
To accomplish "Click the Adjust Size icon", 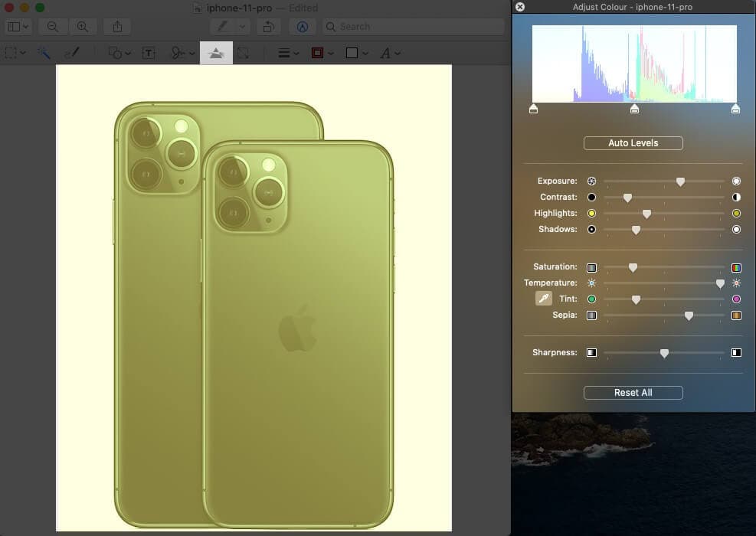I will 244,53.
